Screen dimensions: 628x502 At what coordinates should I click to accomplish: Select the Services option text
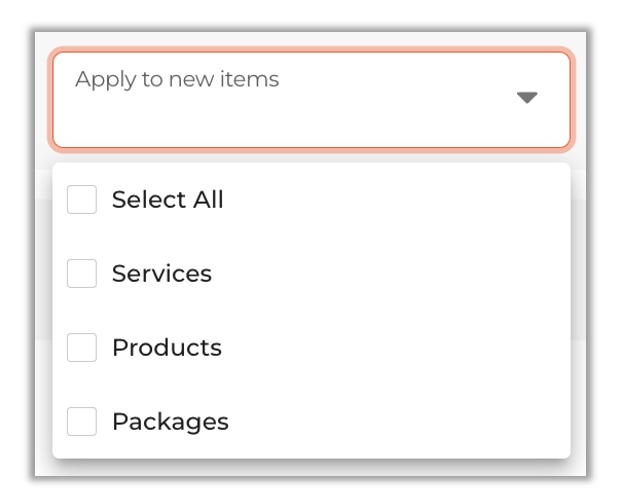point(162,273)
